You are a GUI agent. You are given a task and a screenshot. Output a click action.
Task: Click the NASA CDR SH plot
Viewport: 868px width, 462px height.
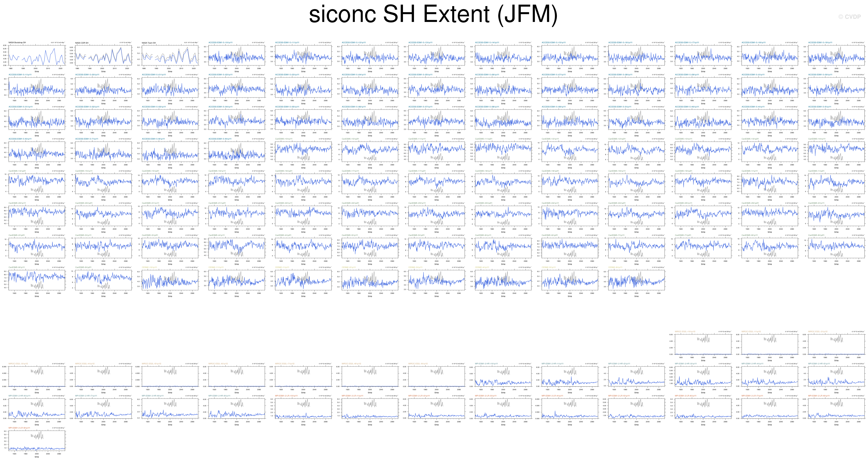[x=103, y=55]
